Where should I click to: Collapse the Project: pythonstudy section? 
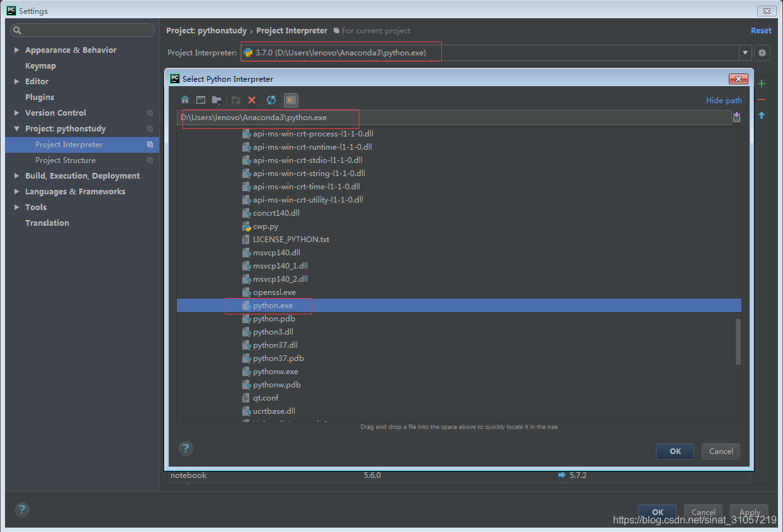point(16,128)
